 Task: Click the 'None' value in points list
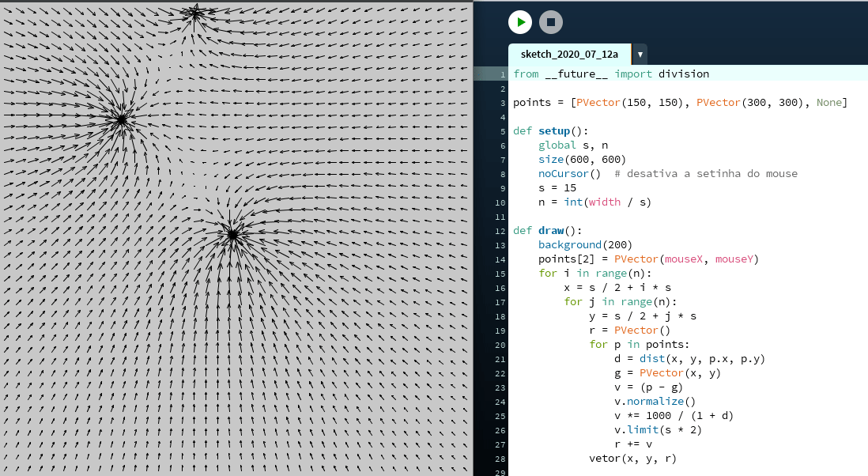828,102
